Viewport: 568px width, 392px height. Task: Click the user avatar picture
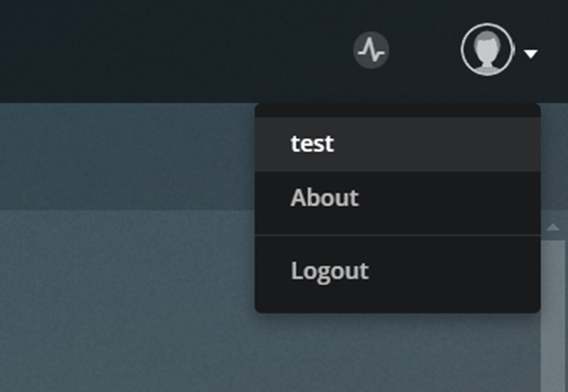tap(487, 49)
